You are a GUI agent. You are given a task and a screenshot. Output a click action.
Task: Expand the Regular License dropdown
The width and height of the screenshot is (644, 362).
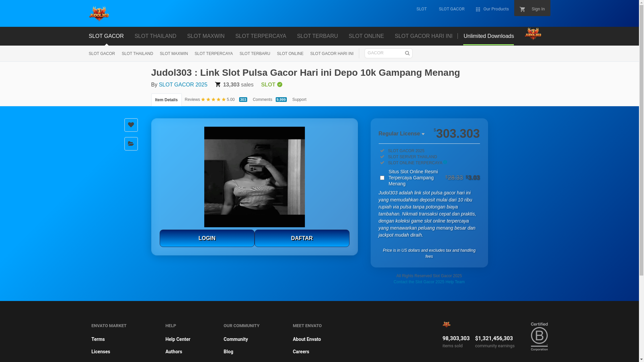(x=401, y=134)
